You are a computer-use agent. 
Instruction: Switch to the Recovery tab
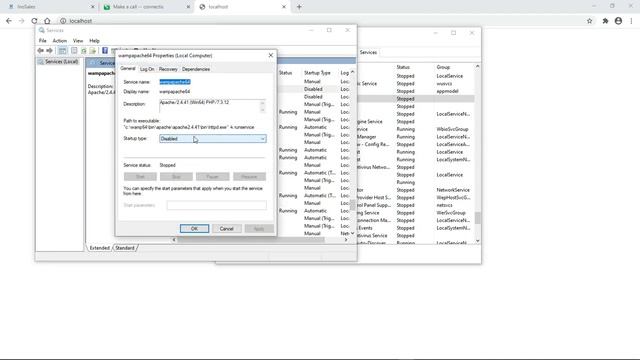(168, 69)
